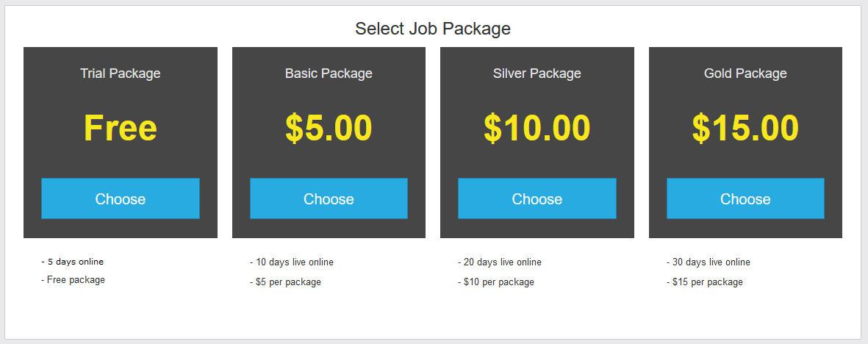The height and width of the screenshot is (344, 868).
Task: Click the Trial Package title
Action: 121,74
